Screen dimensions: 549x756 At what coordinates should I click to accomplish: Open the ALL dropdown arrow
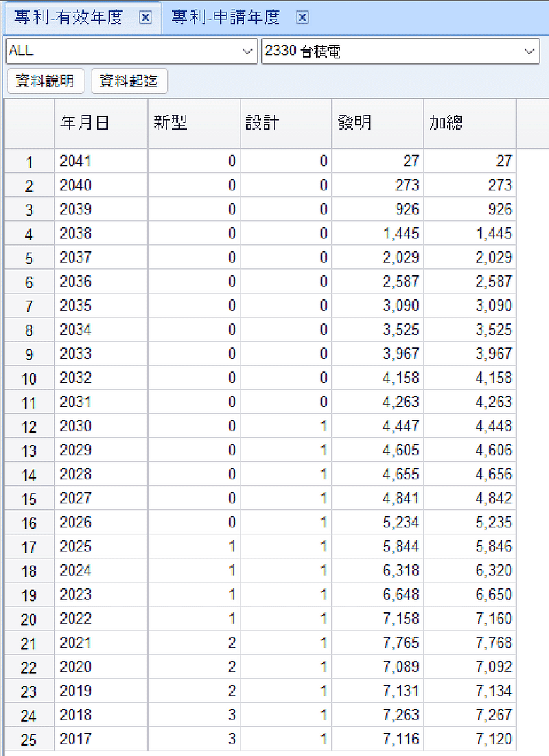(x=248, y=51)
